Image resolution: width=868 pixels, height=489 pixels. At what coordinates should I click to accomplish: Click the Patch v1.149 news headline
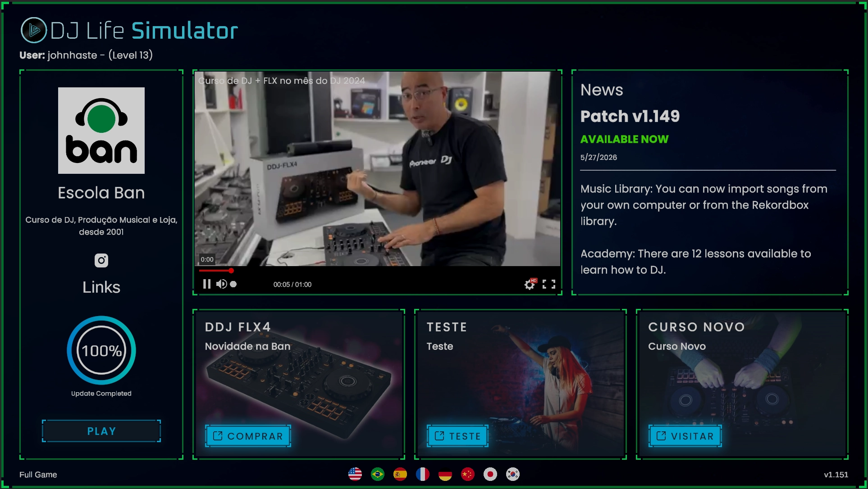point(630,116)
